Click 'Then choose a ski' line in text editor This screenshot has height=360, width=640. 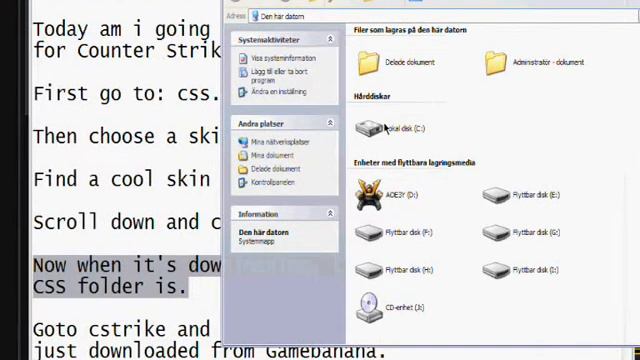tap(127, 137)
